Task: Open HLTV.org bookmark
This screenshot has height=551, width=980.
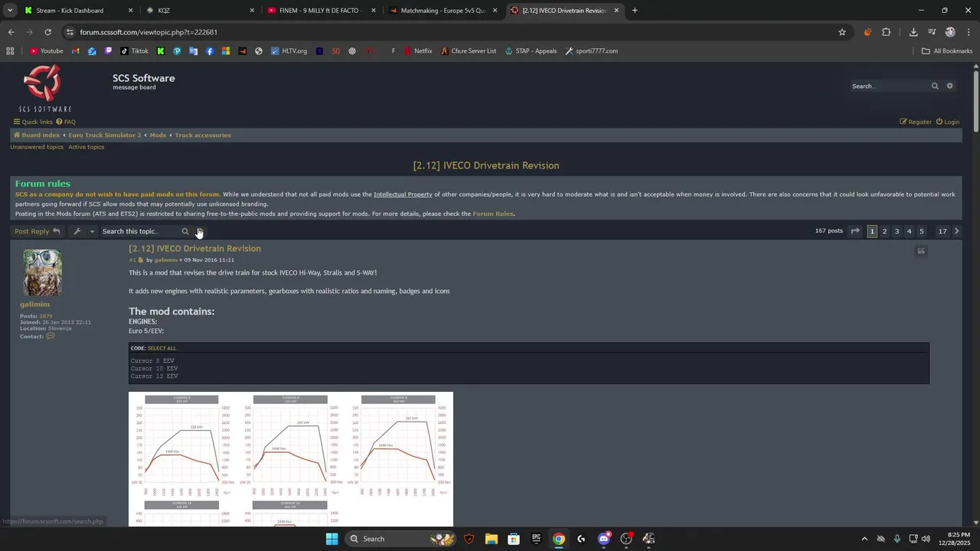Action: click(x=289, y=51)
